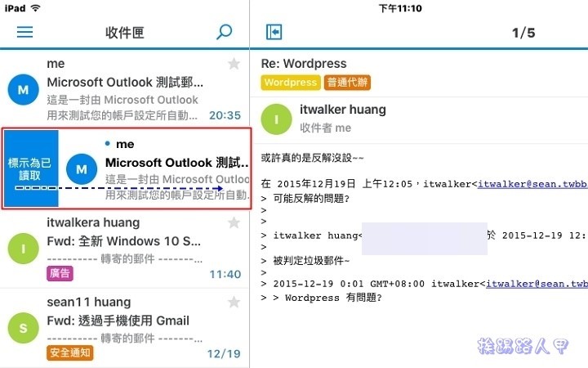Tap the Wi-Fi status icon
The width and height of the screenshot is (588, 368).
coord(35,8)
